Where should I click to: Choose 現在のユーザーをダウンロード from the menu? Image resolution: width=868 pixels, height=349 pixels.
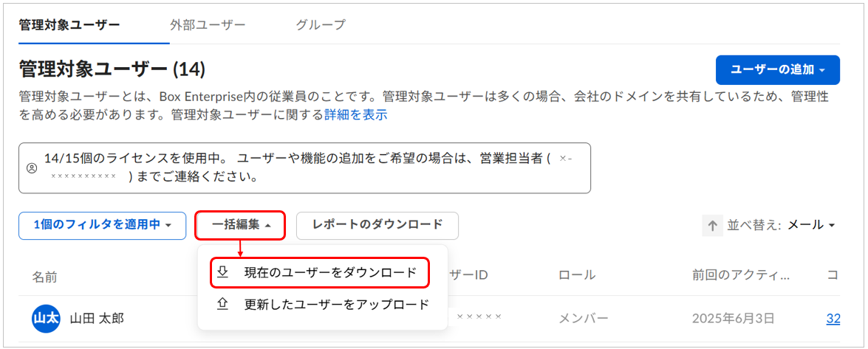point(330,272)
